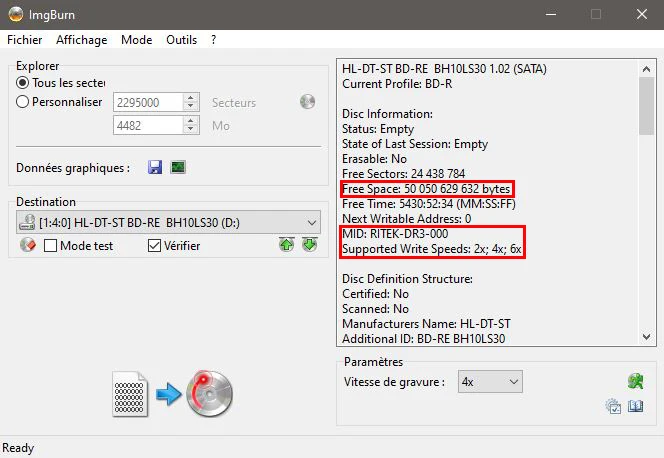Click the 2295000 sectors input field
The width and height of the screenshot is (664, 458).
click(148, 102)
